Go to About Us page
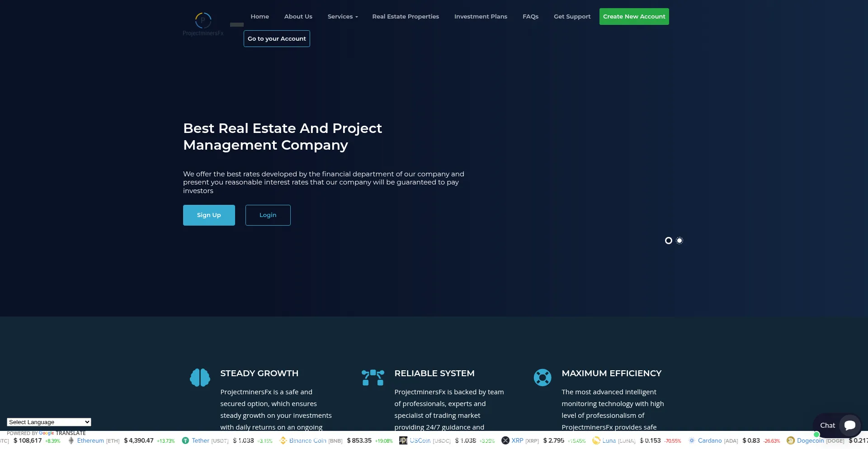868x449 pixels. [298, 17]
